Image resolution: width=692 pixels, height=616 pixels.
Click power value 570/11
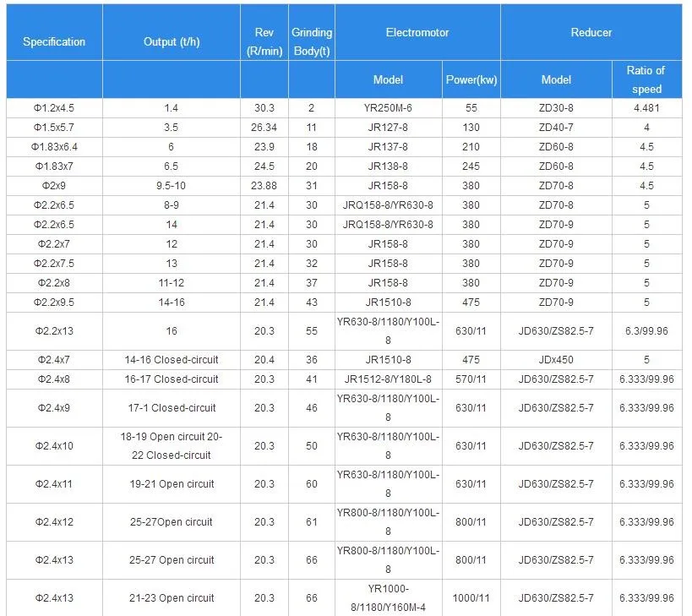[471, 379]
